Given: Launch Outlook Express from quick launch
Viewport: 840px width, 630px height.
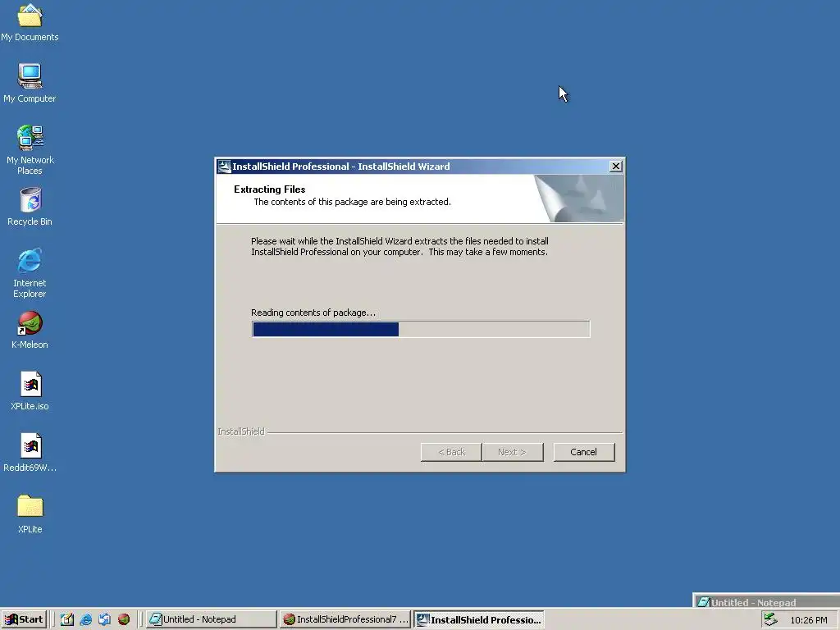Looking at the screenshot, I should coord(104,619).
